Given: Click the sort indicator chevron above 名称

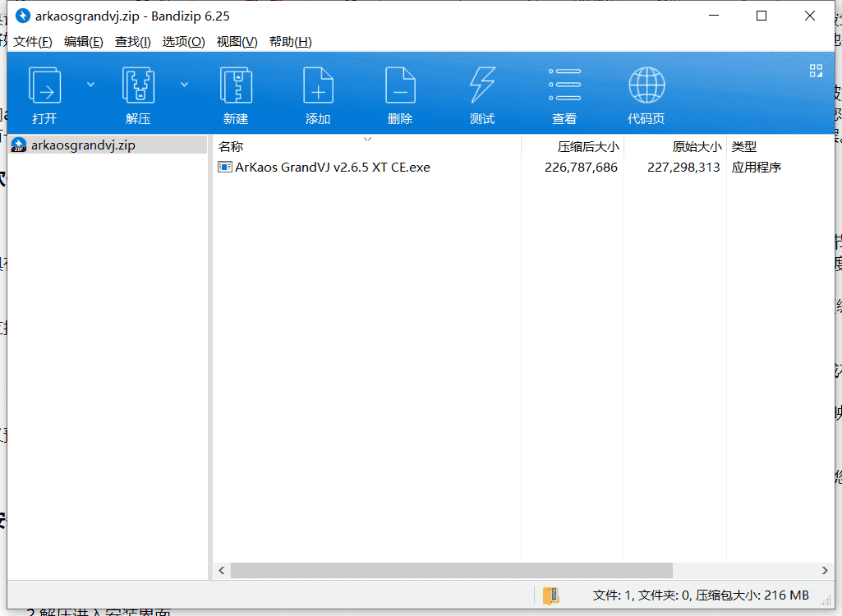Looking at the screenshot, I should (x=367, y=139).
